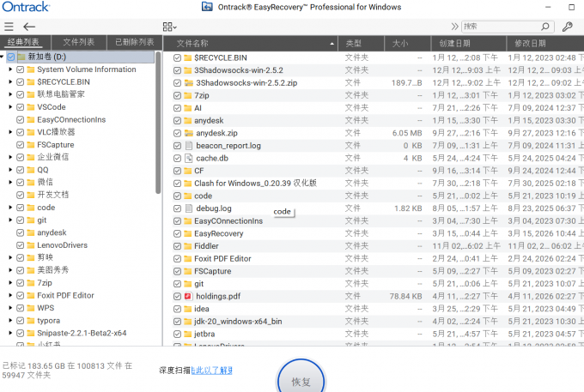Open the deep scan learn-more link
The image size is (584, 392).
[211, 371]
